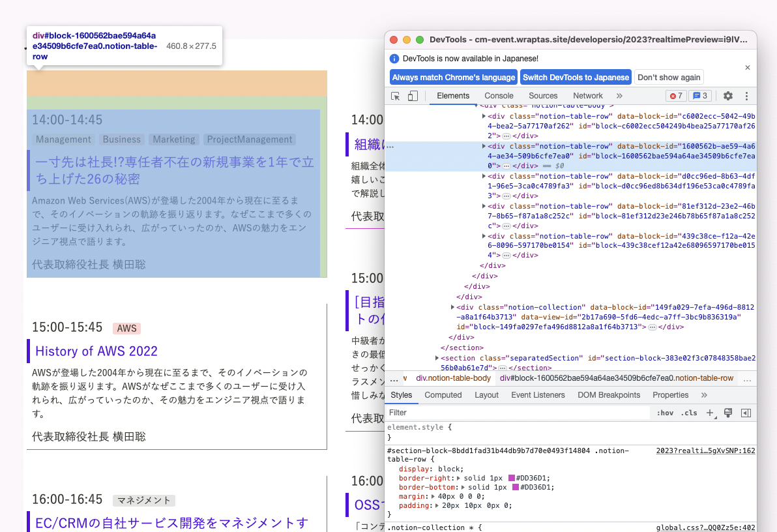Toggle computed styles sidebar icon
The height and width of the screenshot is (532, 777).
point(746,413)
